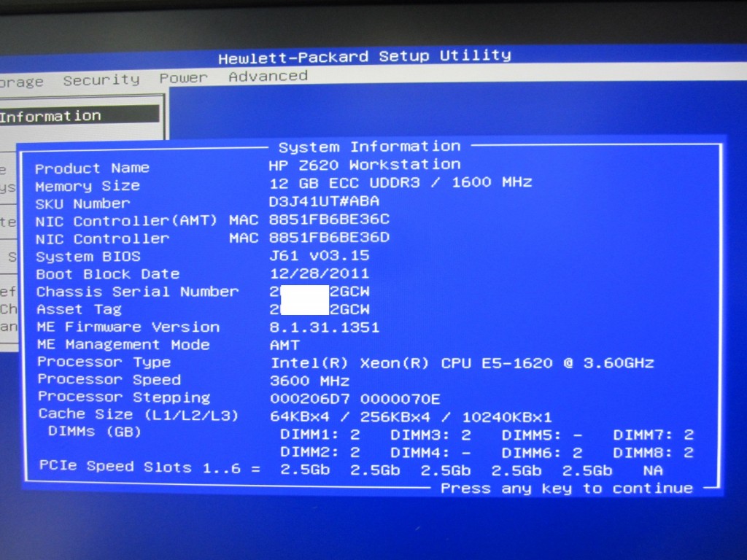Click the PCIe Speed Slots 1..6 label
This screenshot has height=560, width=747.
tap(150, 467)
